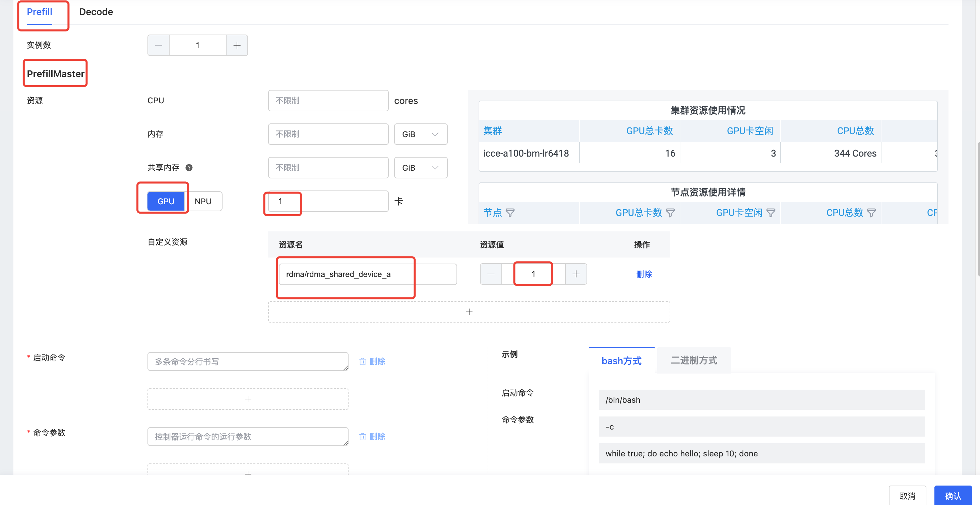This screenshot has width=980, height=505.
Task: Click the shared memory help question-mark icon
Action: tap(189, 167)
